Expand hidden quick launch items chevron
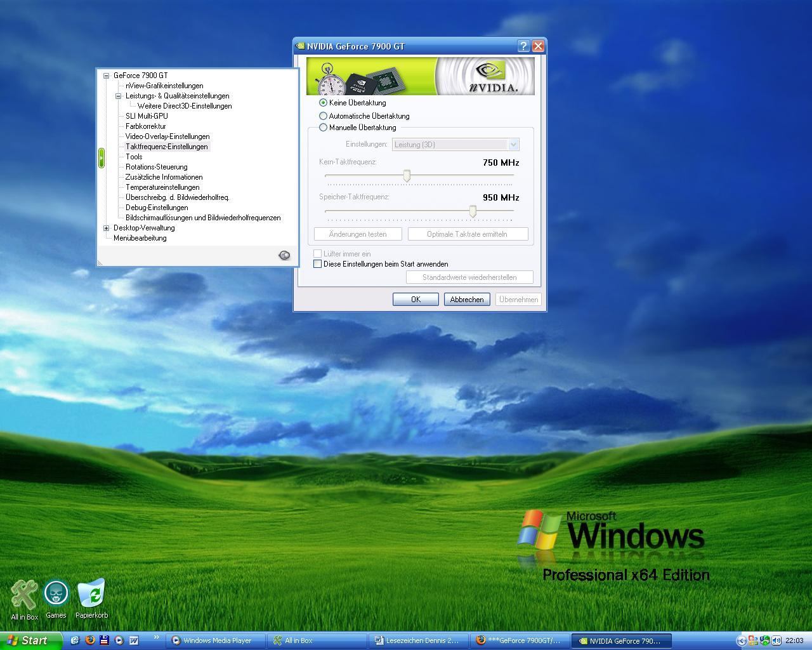The width and height of the screenshot is (812, 650). coord(156,639)
